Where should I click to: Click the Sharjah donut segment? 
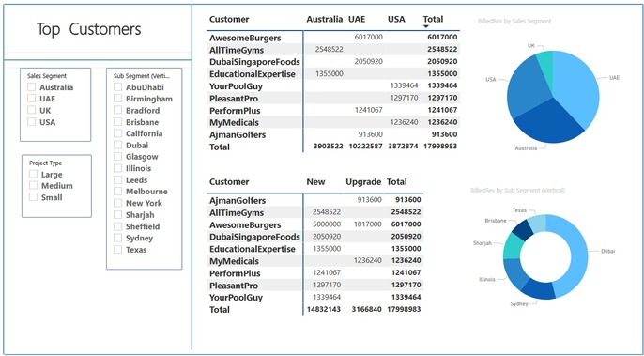tap(514, 246)
